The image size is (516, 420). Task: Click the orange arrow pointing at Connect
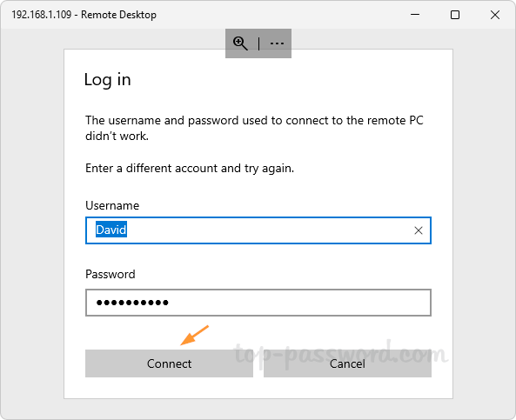coord(195,336)
